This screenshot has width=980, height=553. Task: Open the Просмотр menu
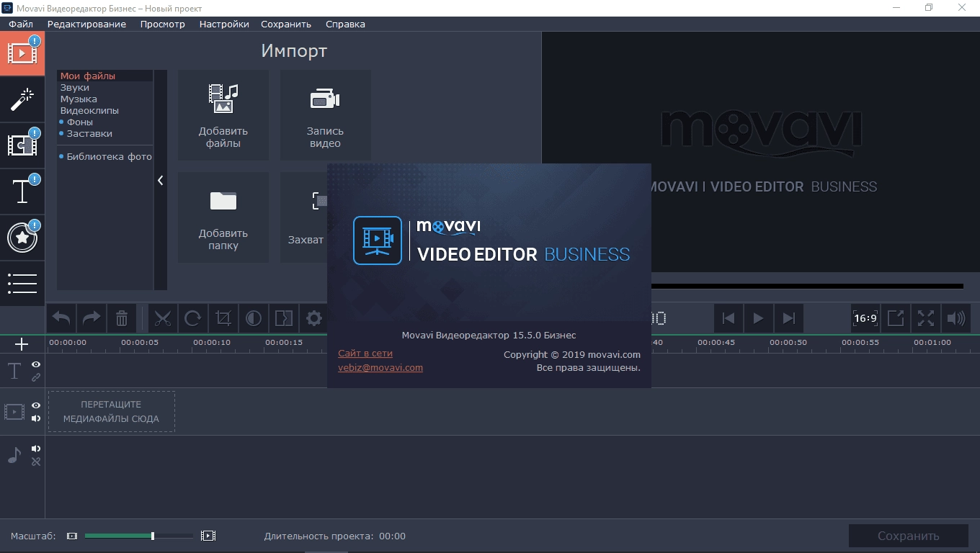(x=163, y=24)
